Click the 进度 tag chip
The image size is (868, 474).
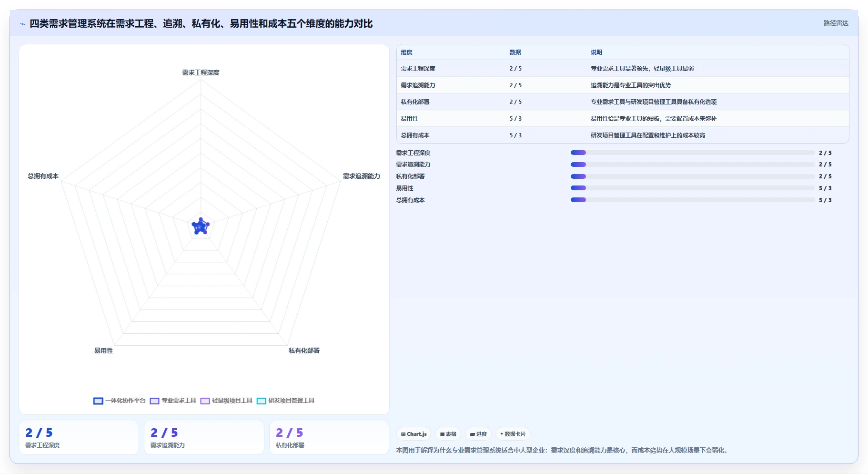click(x=478, y=434)
